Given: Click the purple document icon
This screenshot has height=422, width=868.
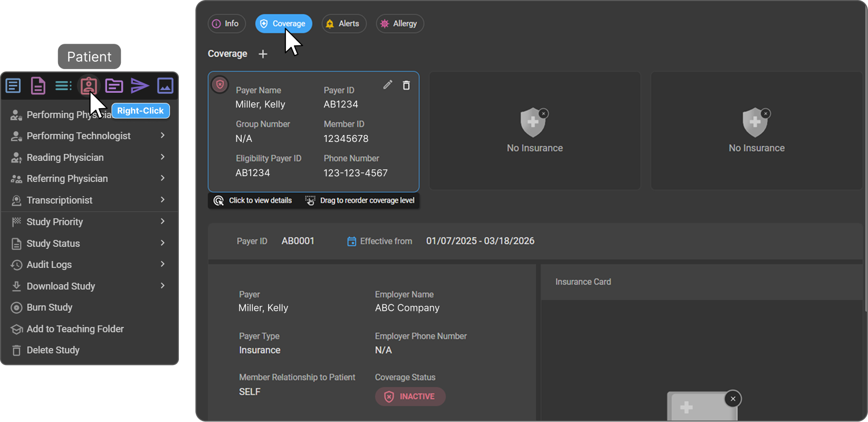Looking at the screenshot, I should pos(38,85).
